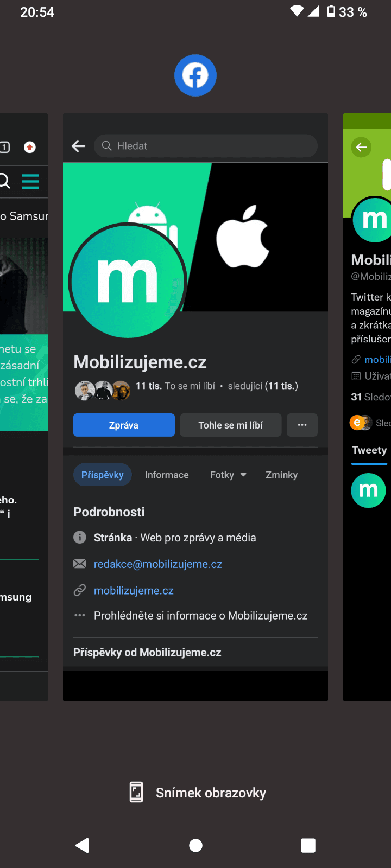The image size is (391, 868).
Task: Open the redakce@mobilizujeme.cz email link
Action: coord(158,564)
